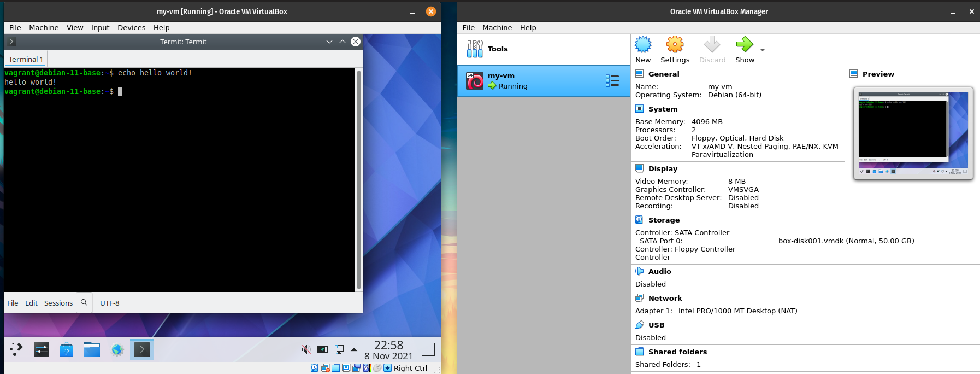Open the my-vm list menu icon

click(612, 81)
